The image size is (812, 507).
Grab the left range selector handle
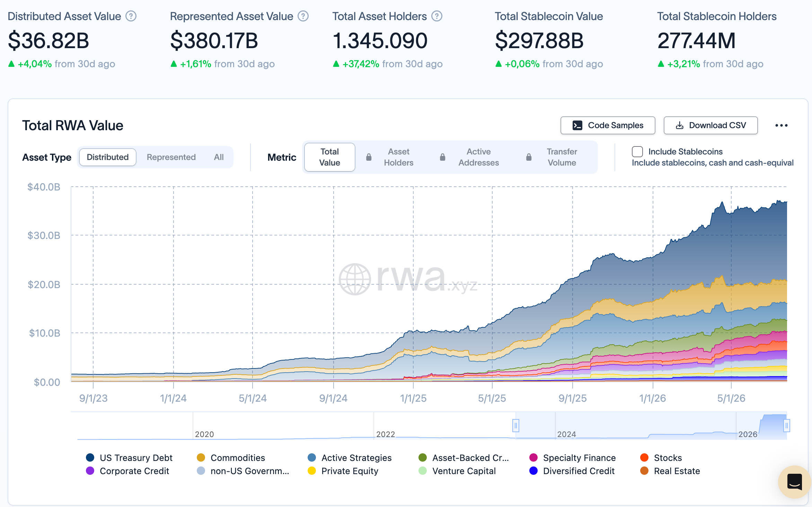click(x=515, y=425)
